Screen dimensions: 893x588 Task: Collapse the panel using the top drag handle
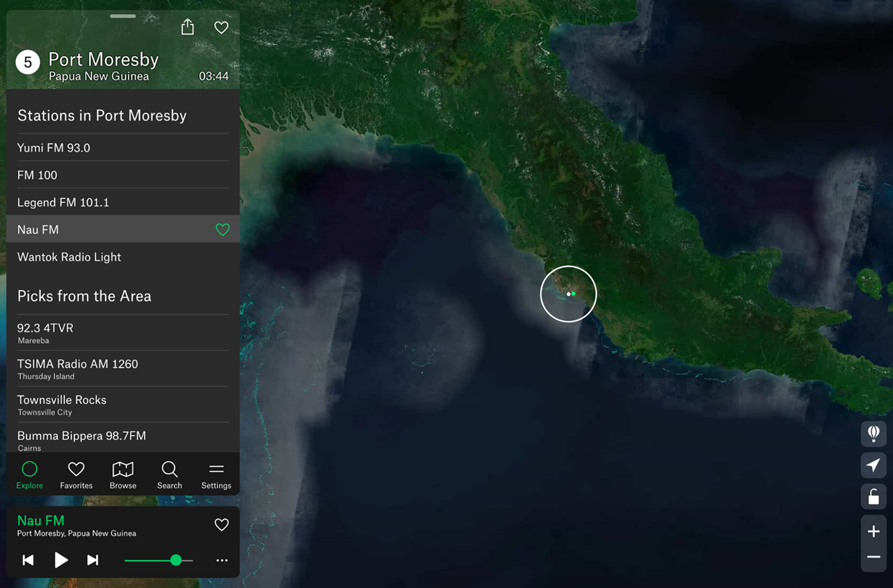(123, 16)
